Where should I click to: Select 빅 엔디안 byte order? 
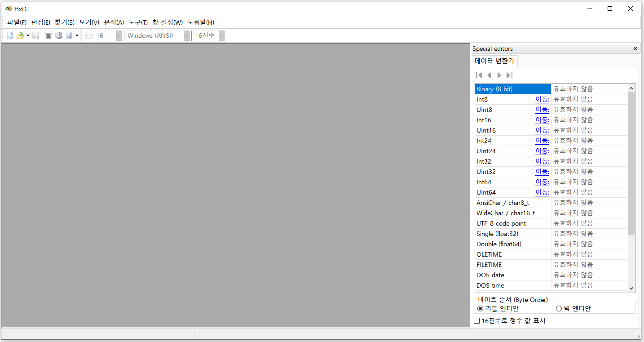coord(573,308)
